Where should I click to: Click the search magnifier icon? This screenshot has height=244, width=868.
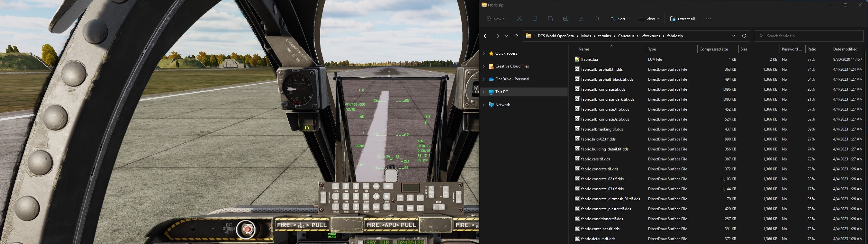click(761, 36)
